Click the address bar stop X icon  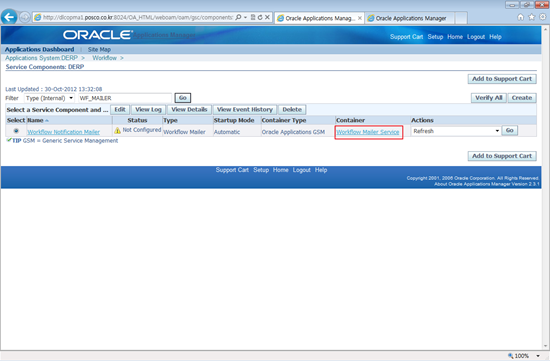coord(267,17)
